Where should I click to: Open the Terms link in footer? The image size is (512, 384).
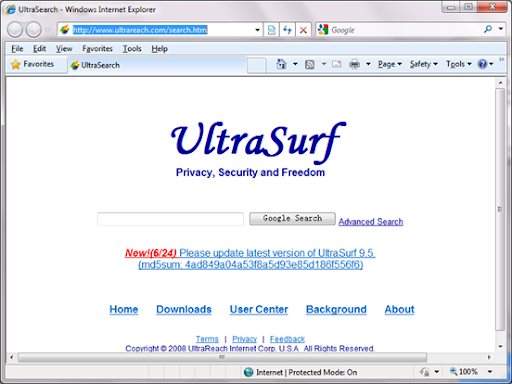pos(207,339)
